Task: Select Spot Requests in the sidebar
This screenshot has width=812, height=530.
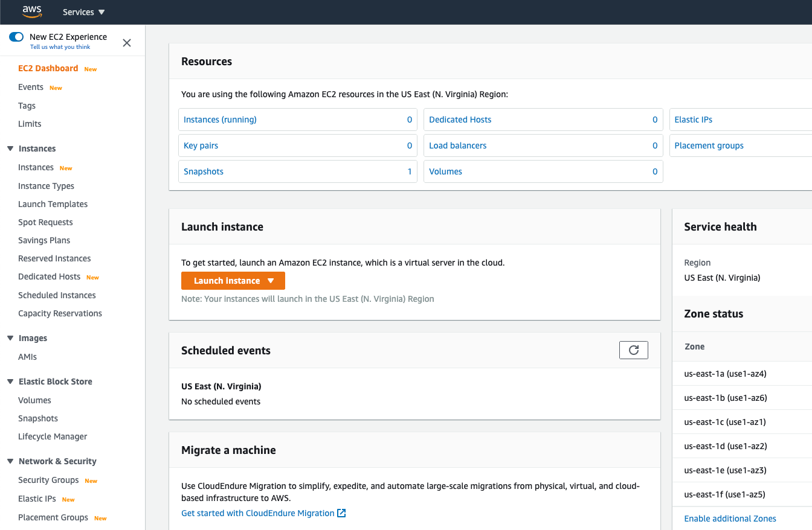Action: tap(45, 222)
